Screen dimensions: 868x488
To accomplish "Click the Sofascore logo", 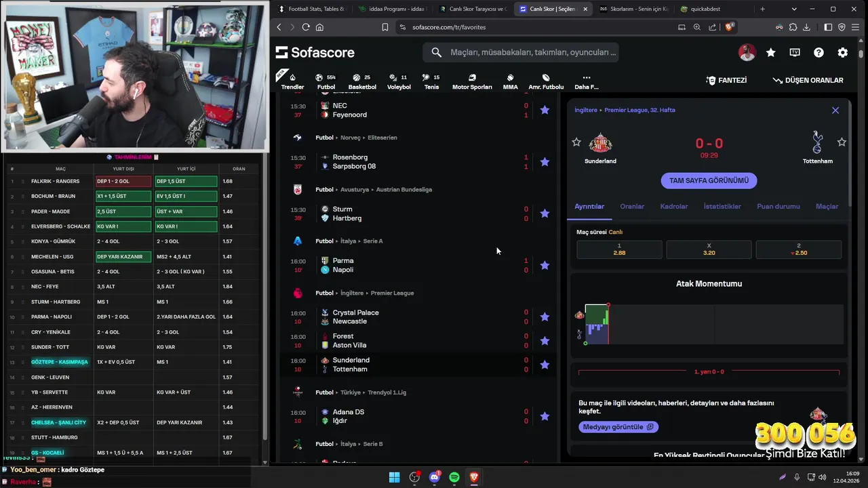I will click(x=315, y=52).
